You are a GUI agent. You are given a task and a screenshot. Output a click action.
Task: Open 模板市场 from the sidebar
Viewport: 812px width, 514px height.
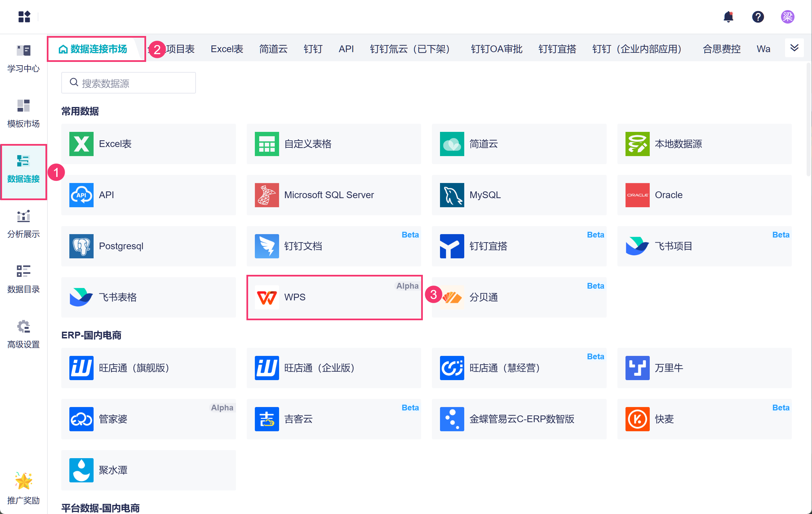[x=23, y=114]
